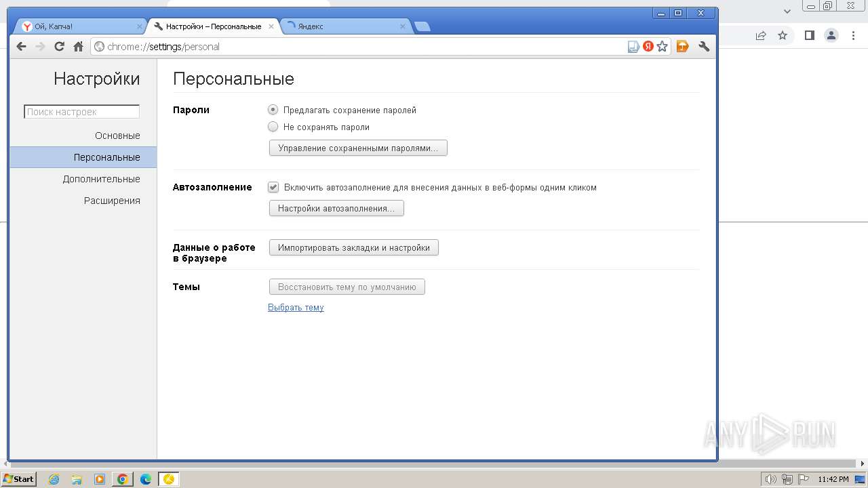Image resolution: width=868 pixels, height=488 pixels.
Task: Close the Яндекс tab
Action: click(x=403, y=26)
